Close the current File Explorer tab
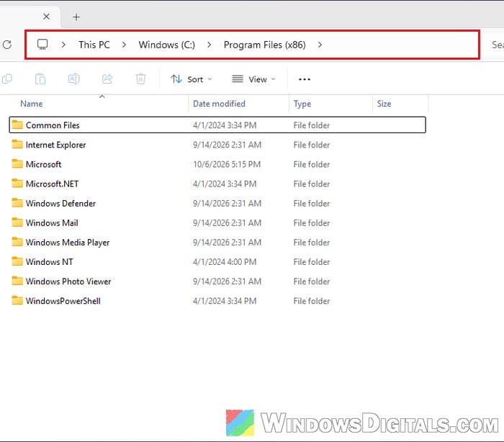504x442 pixels. coord(46,17)
